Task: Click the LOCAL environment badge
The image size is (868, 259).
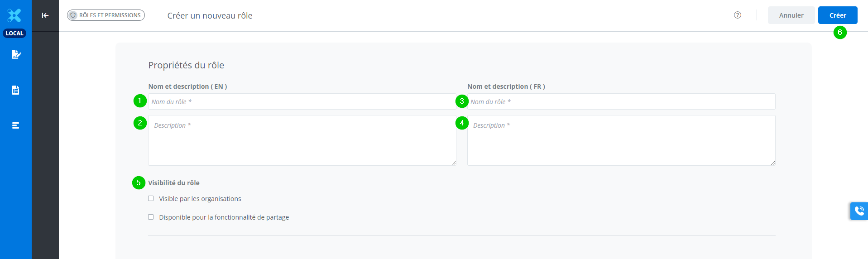Action: coord(14,33)
